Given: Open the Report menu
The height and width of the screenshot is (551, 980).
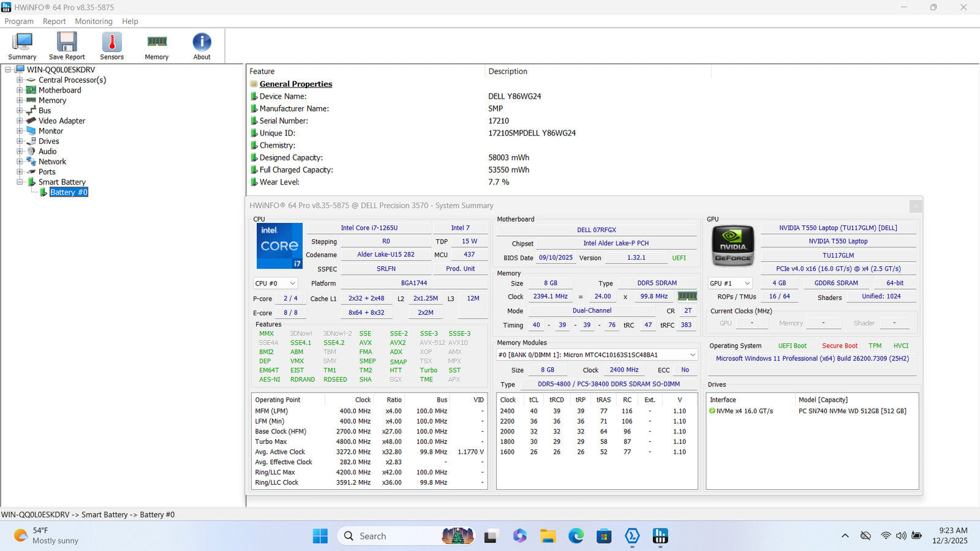Looking at the screenshot, I should (54, 21).
